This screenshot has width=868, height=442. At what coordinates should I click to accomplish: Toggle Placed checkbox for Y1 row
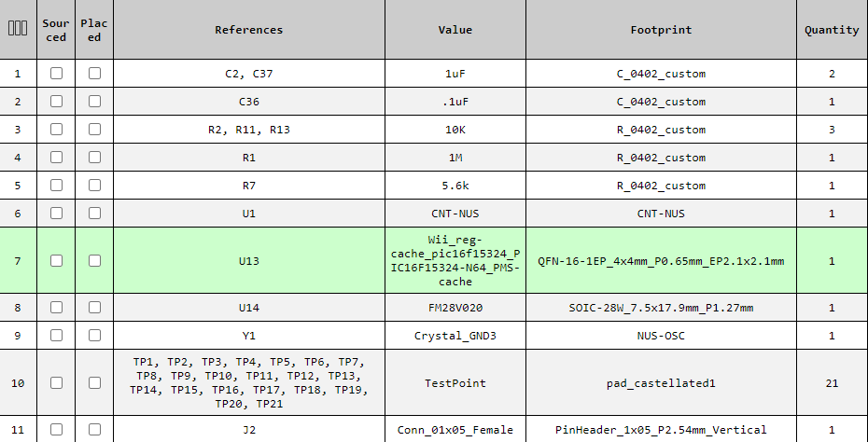pos(94,336)
